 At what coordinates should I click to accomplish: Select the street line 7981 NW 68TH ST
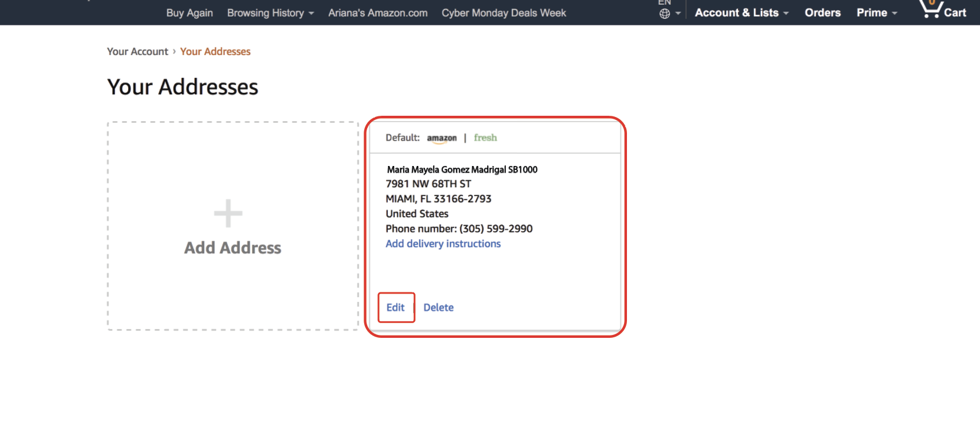point(429,184)
